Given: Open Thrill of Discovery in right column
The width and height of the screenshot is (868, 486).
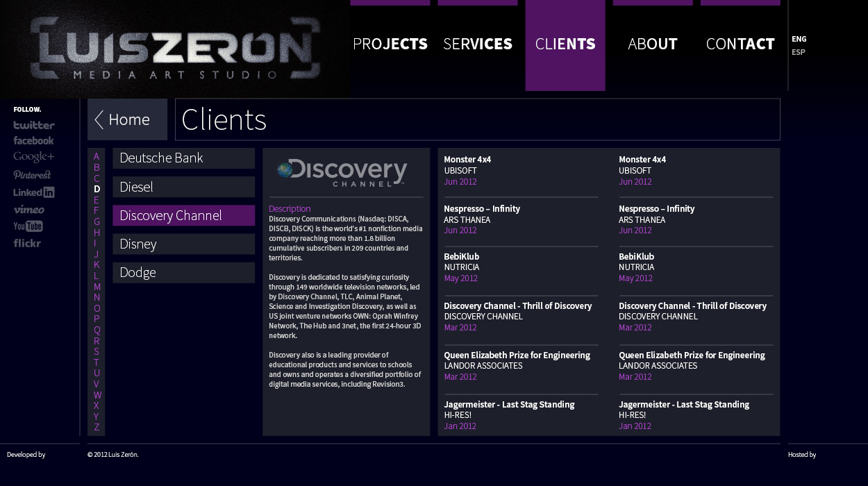Looking at the screenshot, I should point(693,306).
